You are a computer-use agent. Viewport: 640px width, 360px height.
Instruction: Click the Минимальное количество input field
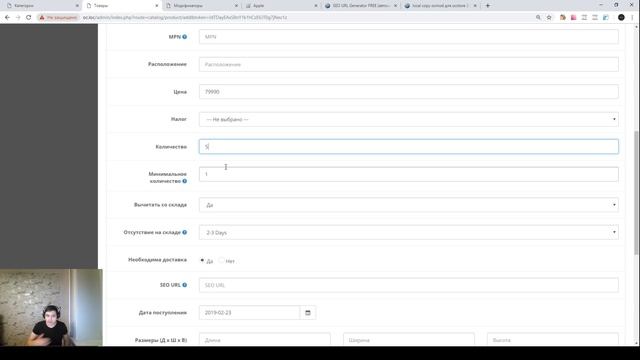409,174
